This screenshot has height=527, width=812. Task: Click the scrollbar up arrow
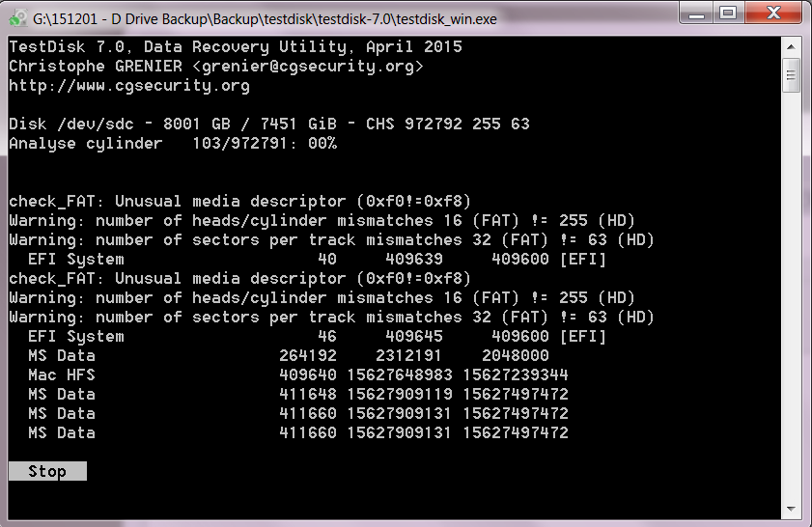coord(791,47)
